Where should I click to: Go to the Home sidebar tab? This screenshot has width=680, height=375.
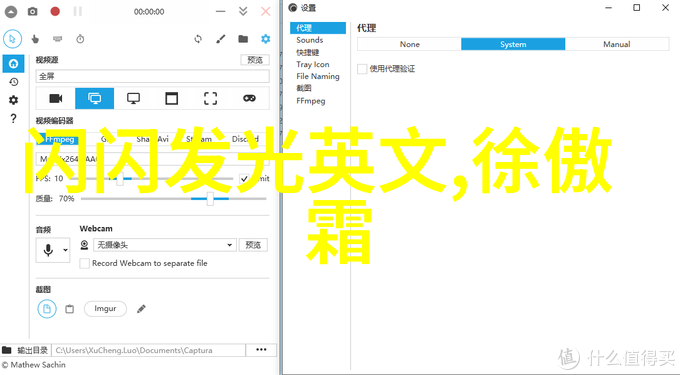pyautogui.click(x=13, y=64)
